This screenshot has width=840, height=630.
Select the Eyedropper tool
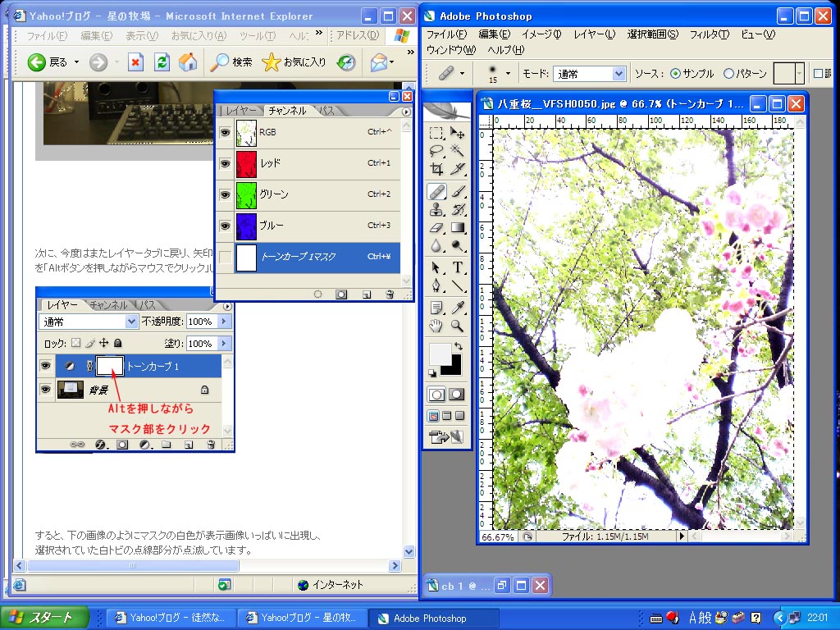click(x=457, y=308)
